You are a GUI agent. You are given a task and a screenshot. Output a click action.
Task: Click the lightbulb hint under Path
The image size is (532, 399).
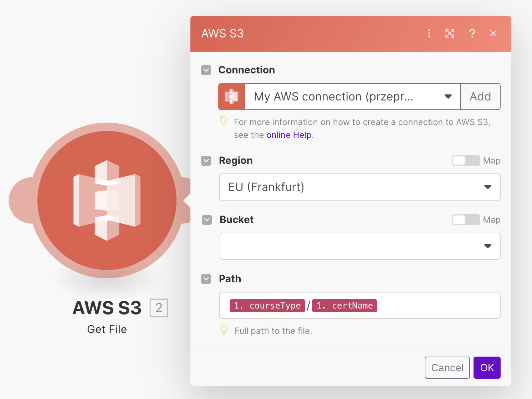coord(224,330)
